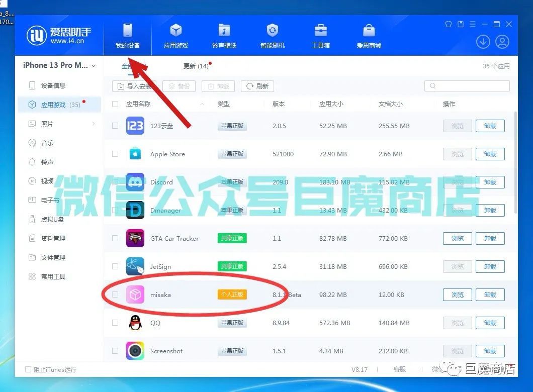Image resolution: width=533 pixels, height=392 pixels.
Task: Click the 卸载 toolbar button
Action: 219,86
